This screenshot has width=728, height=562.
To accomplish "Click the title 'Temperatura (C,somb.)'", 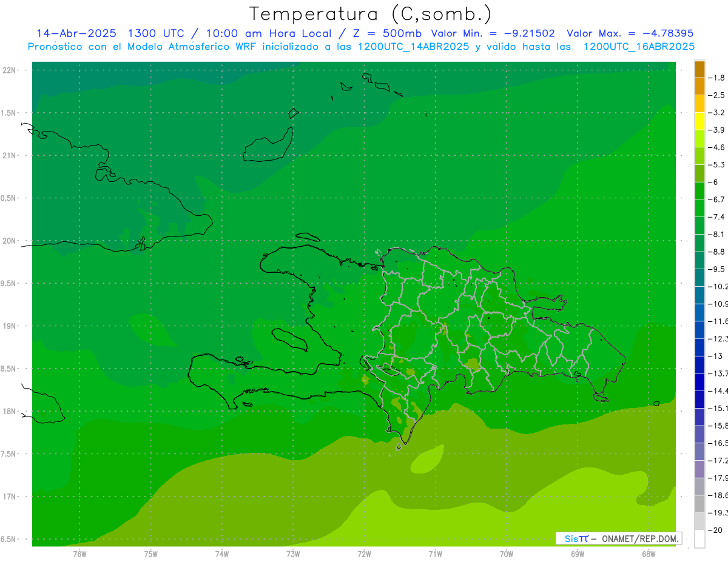I will [x=371, y=14].
